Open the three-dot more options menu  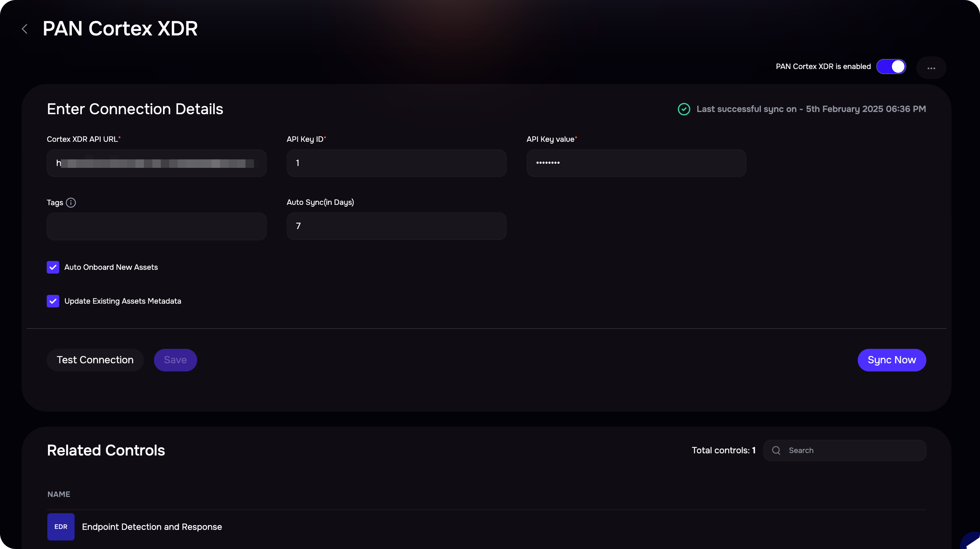931,68
